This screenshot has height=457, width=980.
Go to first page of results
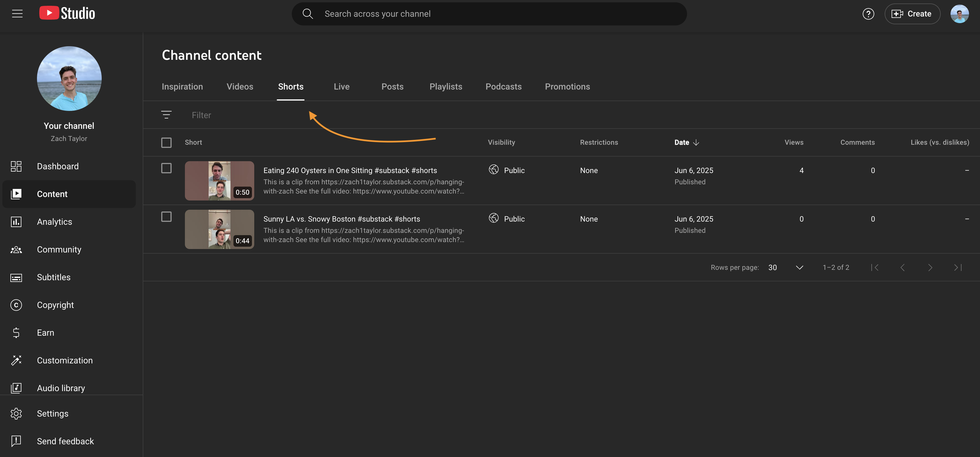click(875, 267)
